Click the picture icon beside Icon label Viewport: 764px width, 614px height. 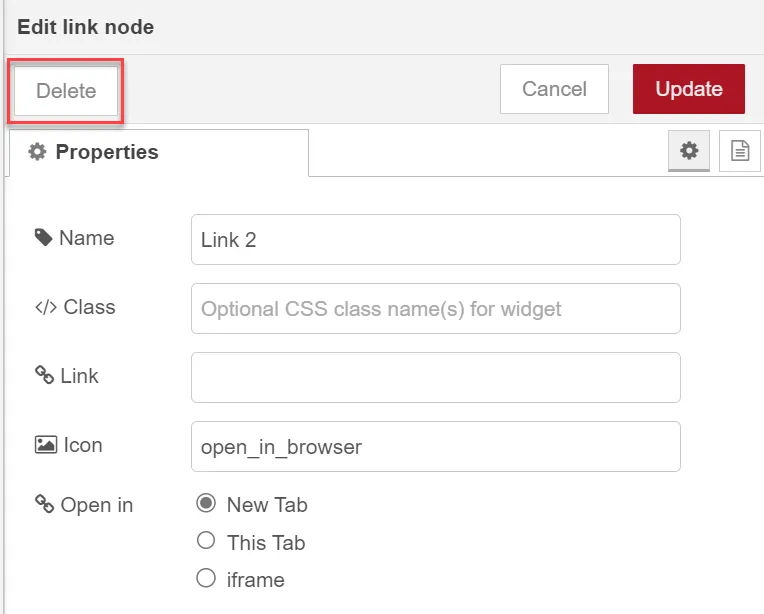click(x=46, y=445)
